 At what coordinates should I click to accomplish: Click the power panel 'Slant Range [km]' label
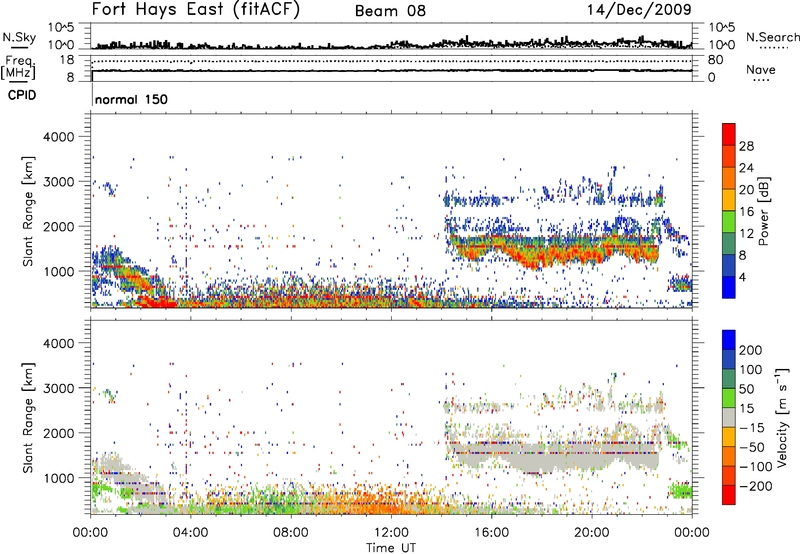[29, 212]
